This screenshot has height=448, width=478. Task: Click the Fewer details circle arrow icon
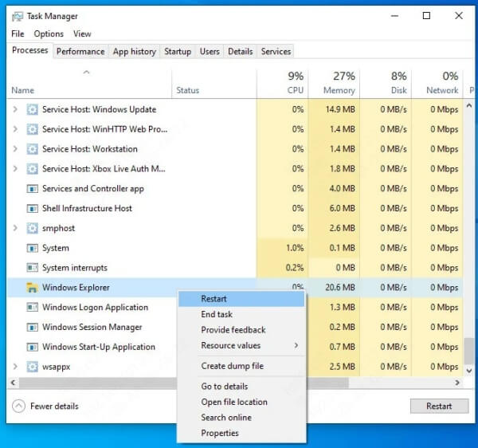pyautogui.click(x=18, y=407)
